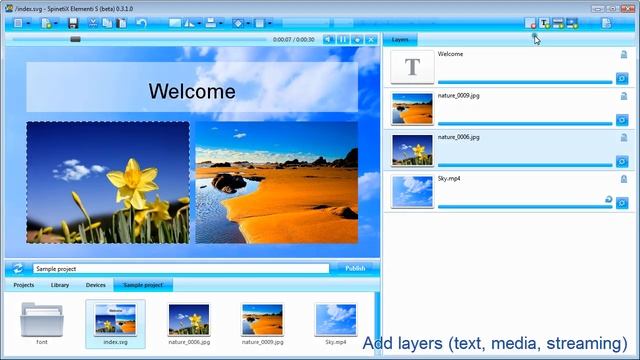
Task: Add a media layer using toolbar icon
Action: pyautogui.click(x=558, y=23)
